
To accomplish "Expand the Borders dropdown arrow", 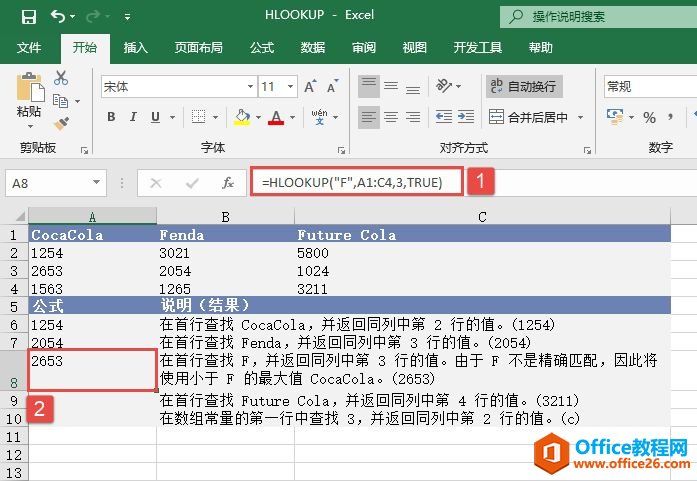I will (x=216, y=117).
